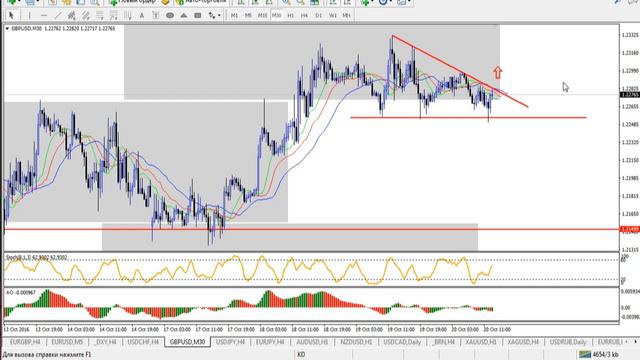Click the Tile Windows icon

(x=315, y=2)
